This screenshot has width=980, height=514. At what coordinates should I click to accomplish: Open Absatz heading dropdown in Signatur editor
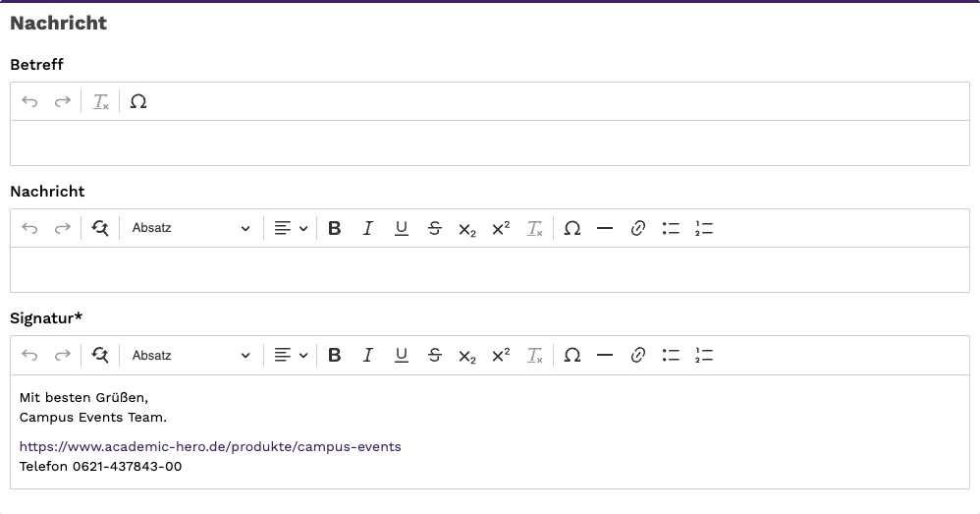point(191,355)
